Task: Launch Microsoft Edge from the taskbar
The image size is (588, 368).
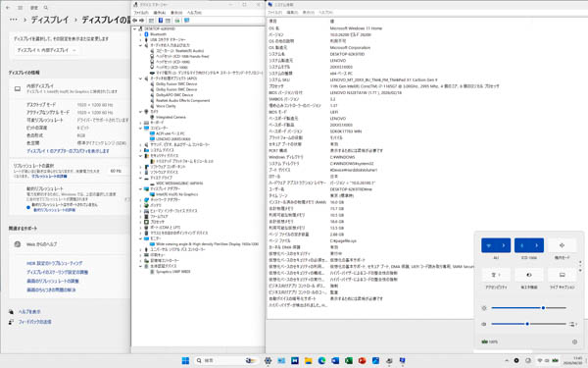Action: (x=321, y=360)
